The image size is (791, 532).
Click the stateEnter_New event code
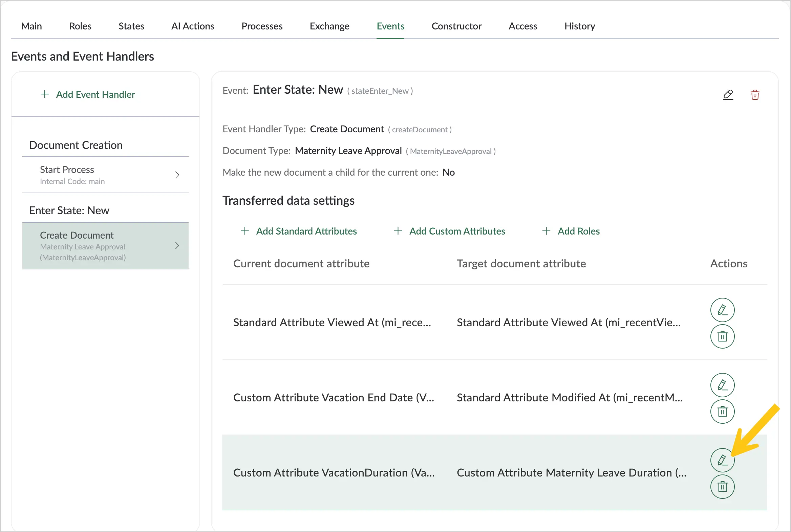380,91
